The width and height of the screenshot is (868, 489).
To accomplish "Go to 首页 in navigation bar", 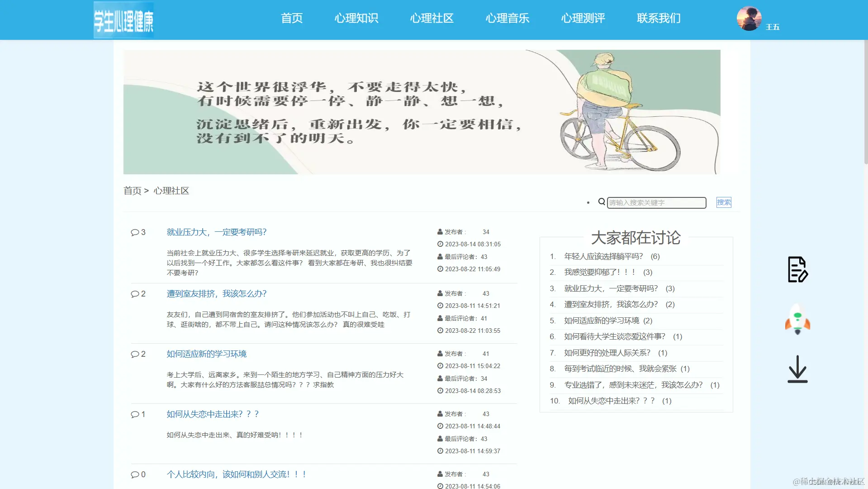I will coord(292,18).
